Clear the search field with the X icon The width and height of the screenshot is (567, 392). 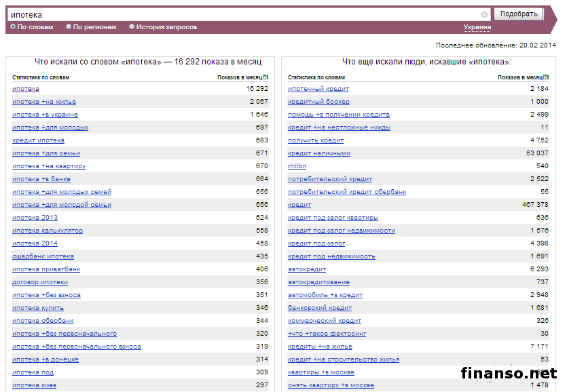(484, 14)
